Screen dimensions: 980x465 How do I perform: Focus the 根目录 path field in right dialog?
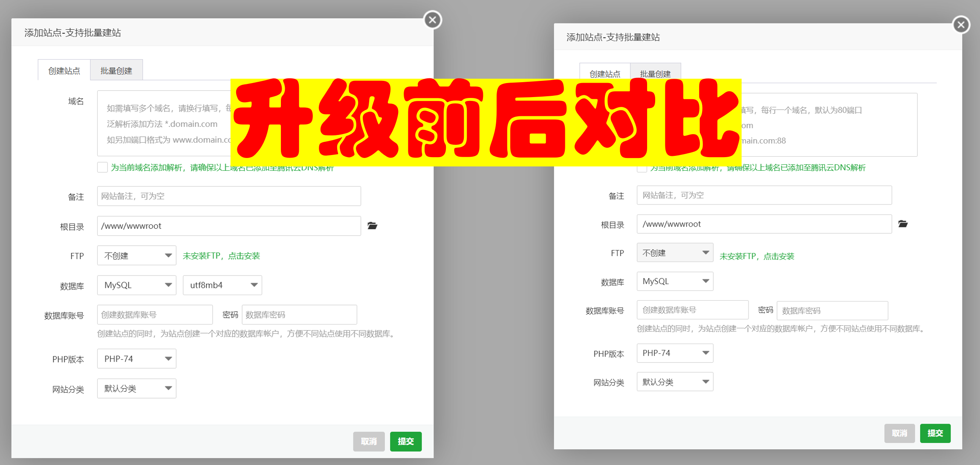point(764,224)
